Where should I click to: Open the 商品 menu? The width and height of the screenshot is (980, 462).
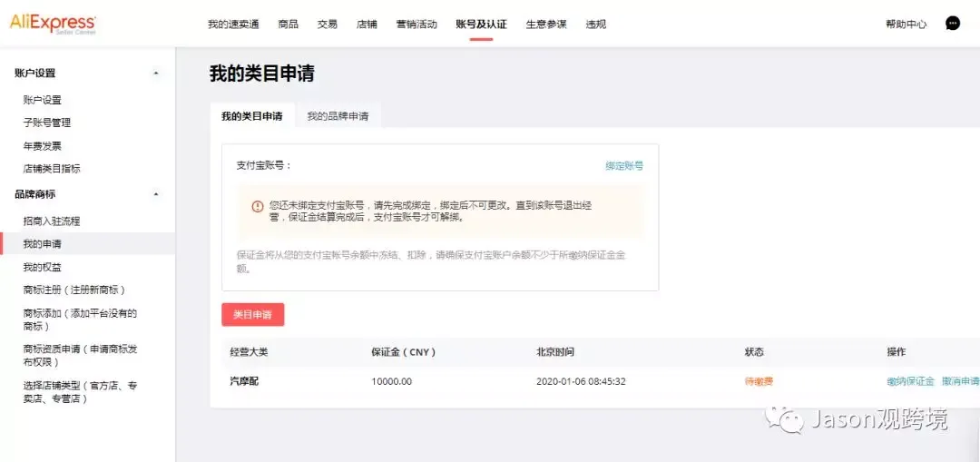pos(289,25)
